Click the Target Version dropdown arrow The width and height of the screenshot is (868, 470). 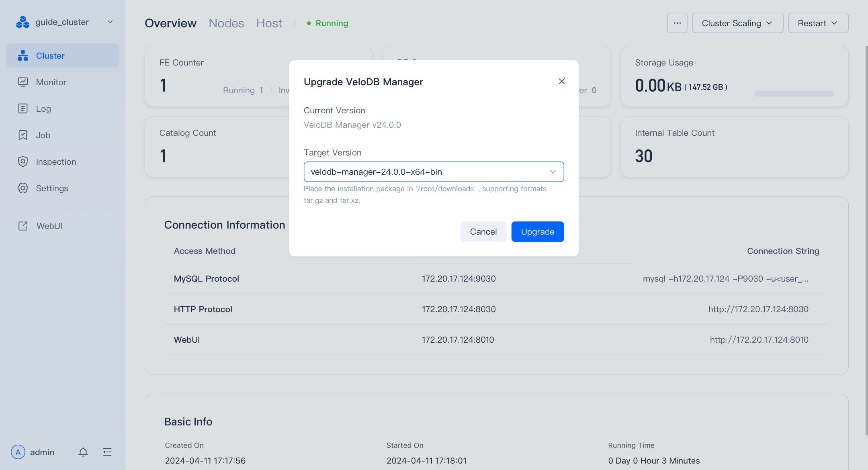[x=553, y=172]
